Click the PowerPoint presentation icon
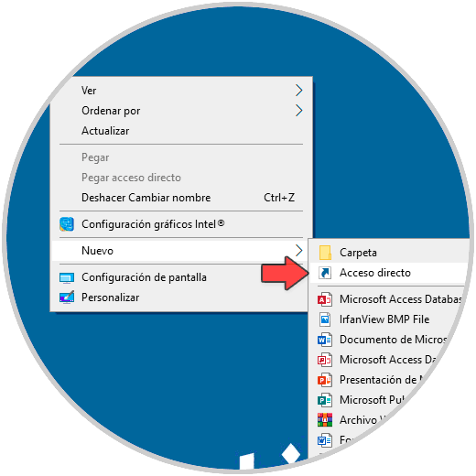 click(x=325, y=380)
